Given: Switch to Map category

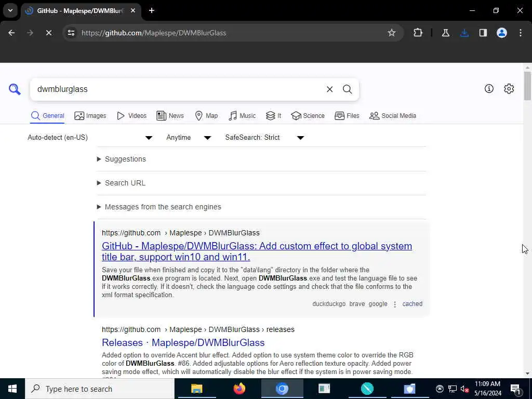Looking at the screenshot, I should tap(206, 116).
